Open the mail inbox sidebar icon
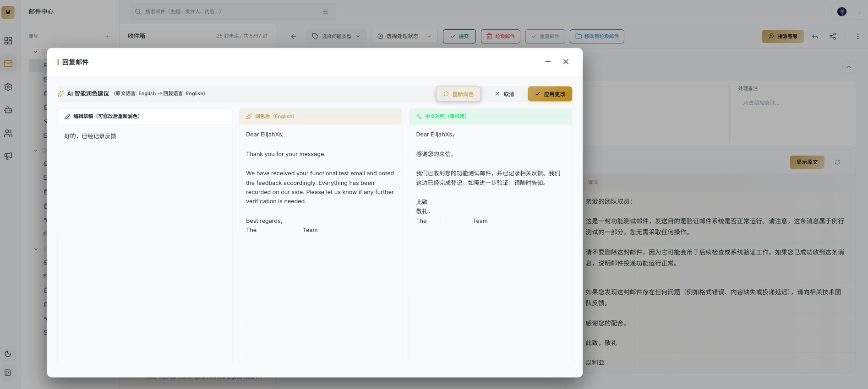This screenshot has width=868, height=389. click(8, 64)
